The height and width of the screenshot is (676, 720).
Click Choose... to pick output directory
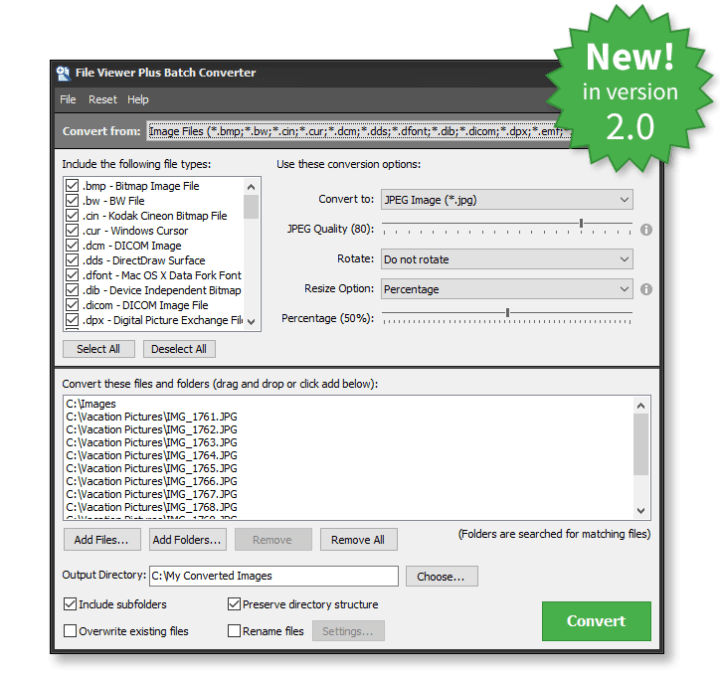[x=441, y=576]
